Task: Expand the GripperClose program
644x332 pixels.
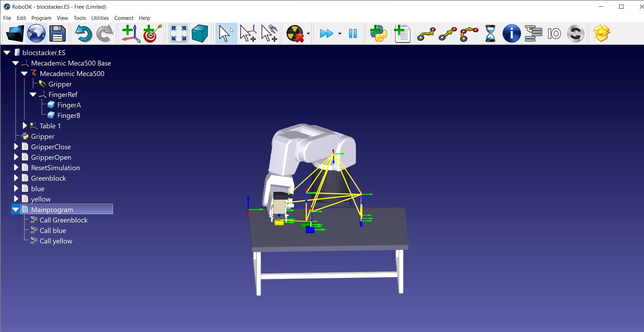Action: [16, 147]
